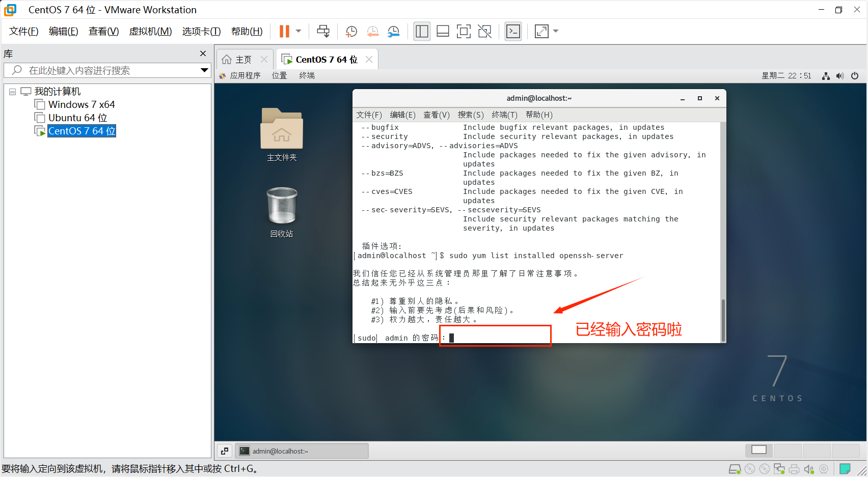Open terminal 查看(V) menu
Image resolution: width=868 pixels, height=477 pixels.
click(437, 115)
